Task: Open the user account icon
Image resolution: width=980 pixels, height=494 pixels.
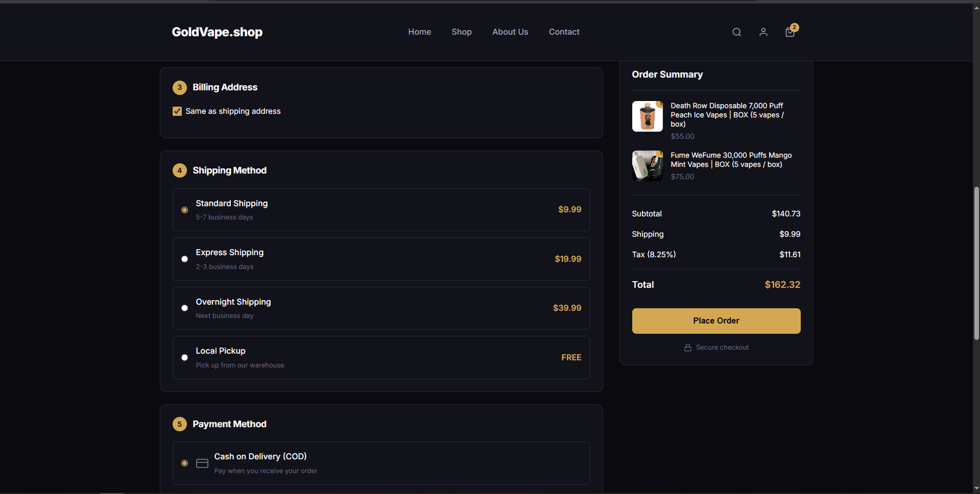Action: coord(763,32)
